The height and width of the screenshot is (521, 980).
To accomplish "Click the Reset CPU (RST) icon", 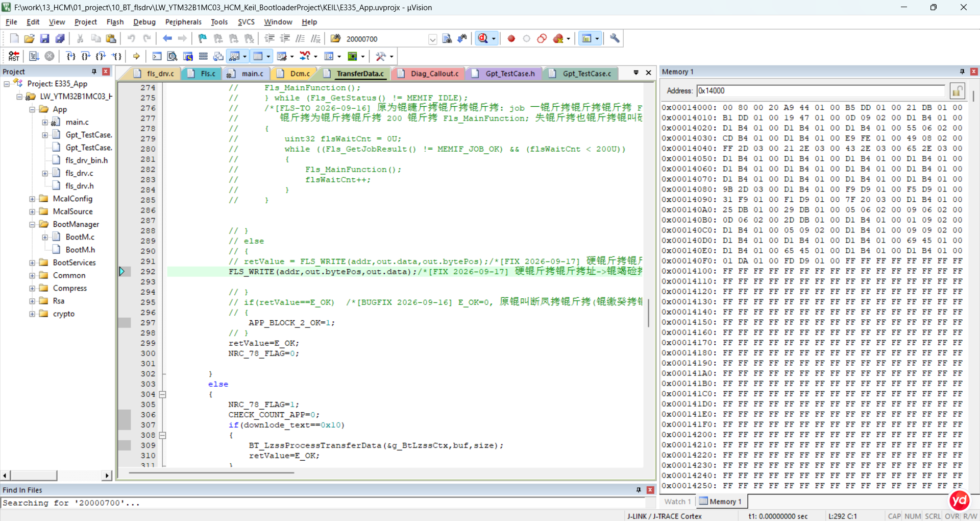I will coord(14,56).
